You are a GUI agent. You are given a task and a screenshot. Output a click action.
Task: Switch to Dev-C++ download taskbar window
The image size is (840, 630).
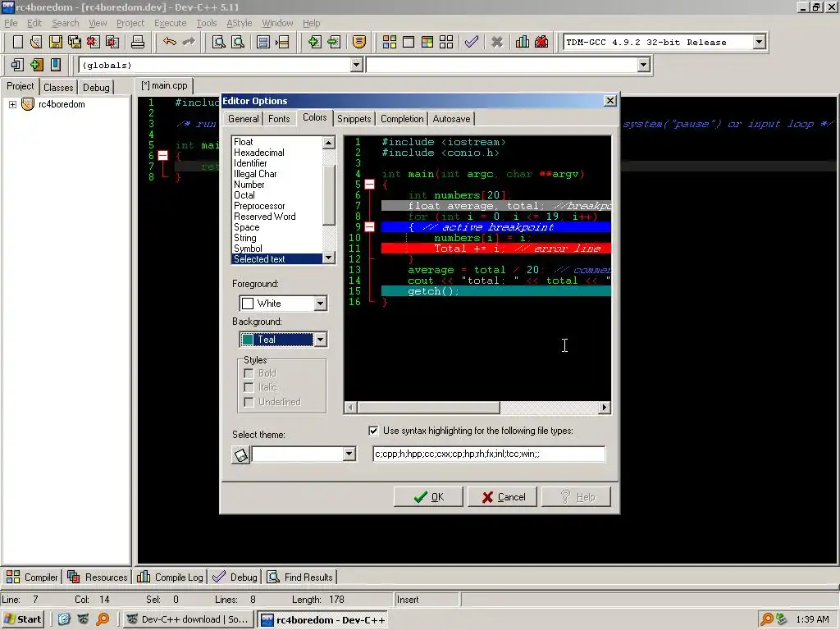click(188, 619)
